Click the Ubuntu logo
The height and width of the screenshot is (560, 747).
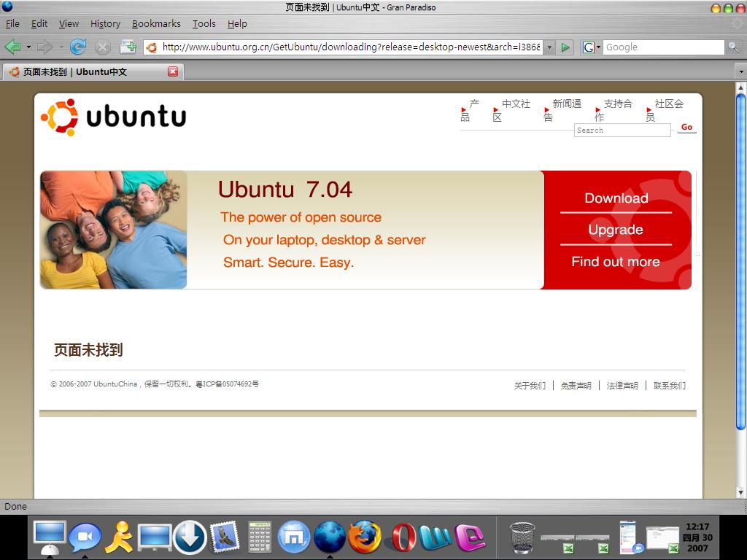(x=113, y=117)
